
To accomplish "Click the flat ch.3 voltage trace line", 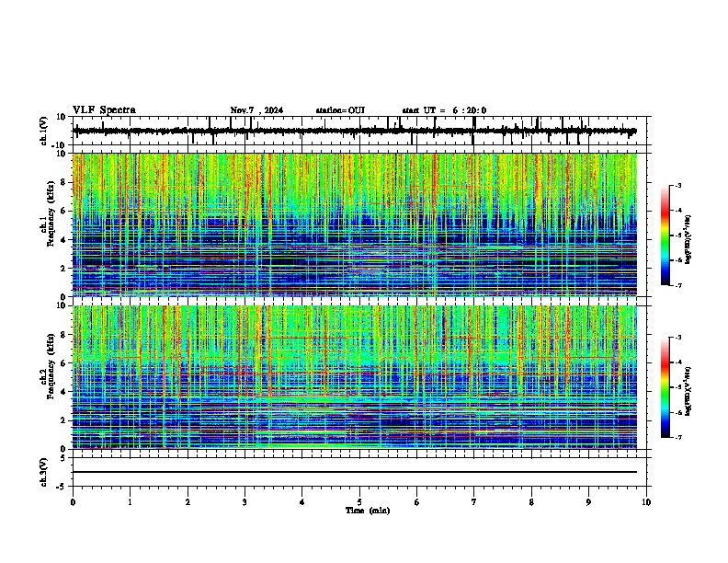I will tap(355, 472).
